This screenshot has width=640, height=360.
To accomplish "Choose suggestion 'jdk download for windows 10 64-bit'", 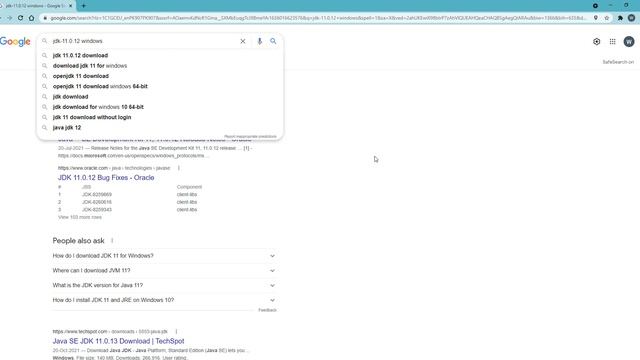I will coord(98,107).
